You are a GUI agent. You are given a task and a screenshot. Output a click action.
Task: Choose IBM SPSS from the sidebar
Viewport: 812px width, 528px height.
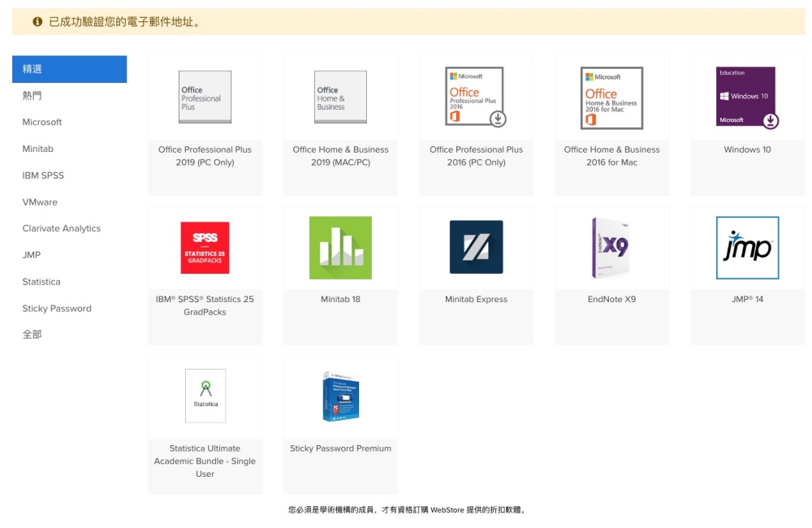(x=43, y=175)
